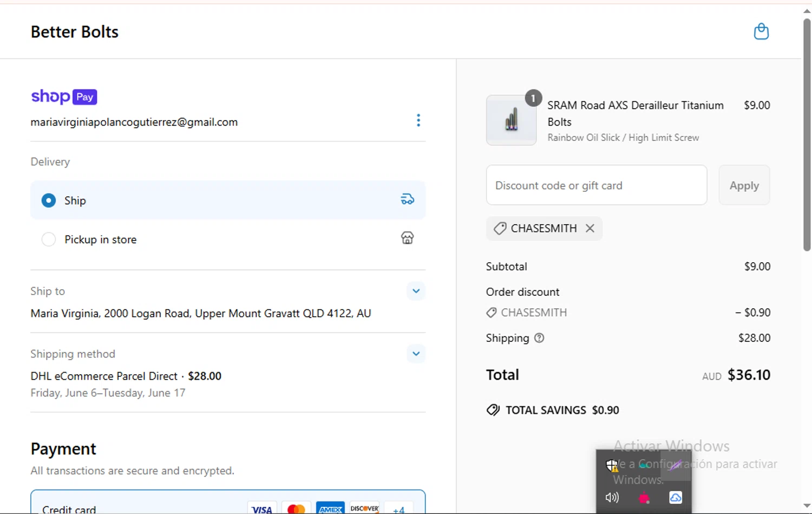Click the AUD currency label
The image size is (812, 514).
712,376
